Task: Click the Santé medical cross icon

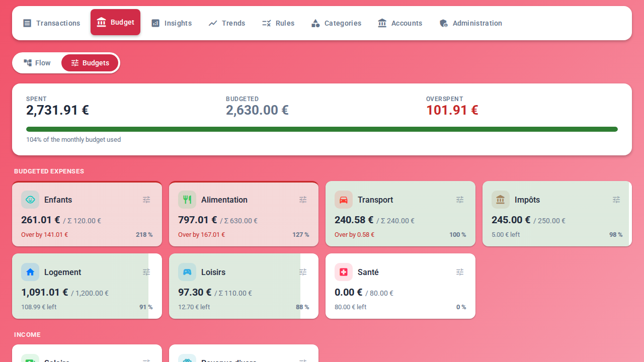Action: [344, 272]
